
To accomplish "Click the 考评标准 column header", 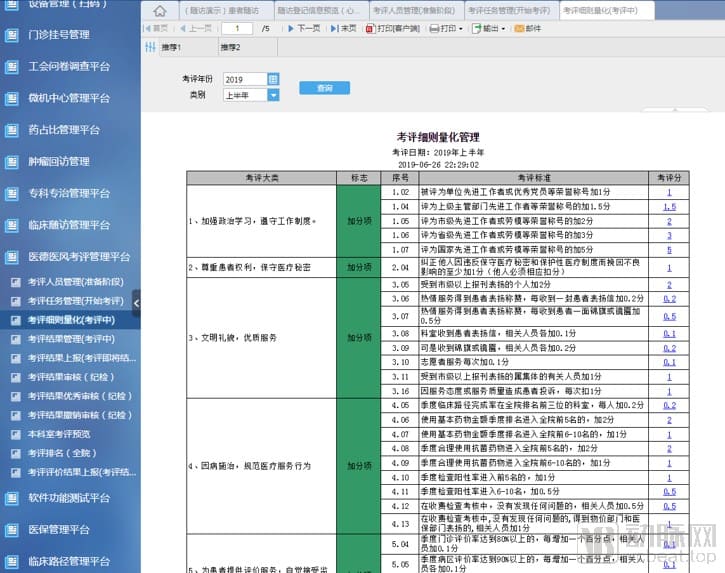I will point(534,178).
